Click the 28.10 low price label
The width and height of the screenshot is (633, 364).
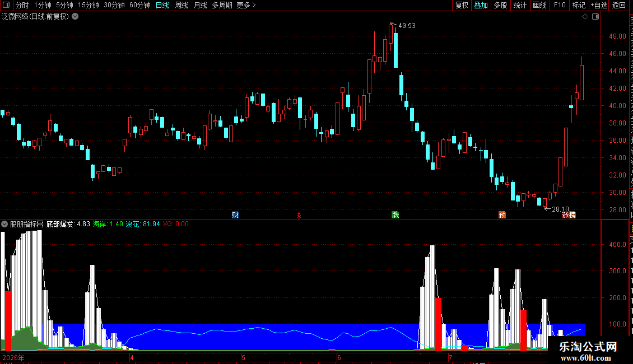(560, 209)
